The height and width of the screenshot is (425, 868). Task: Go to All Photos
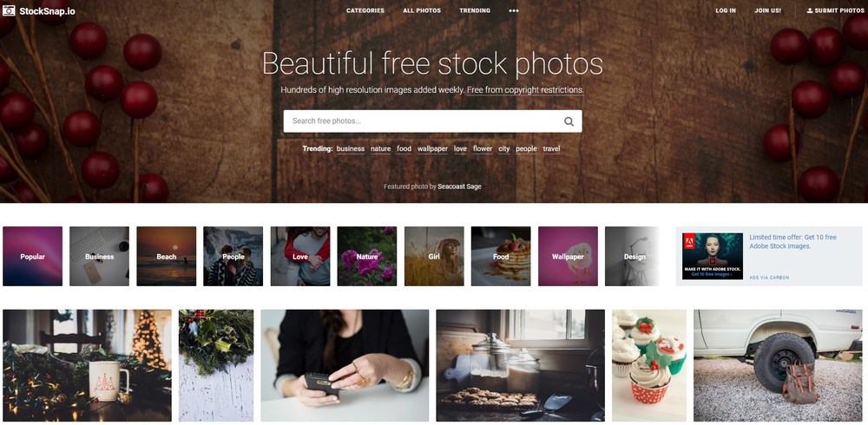coord(422,10)
